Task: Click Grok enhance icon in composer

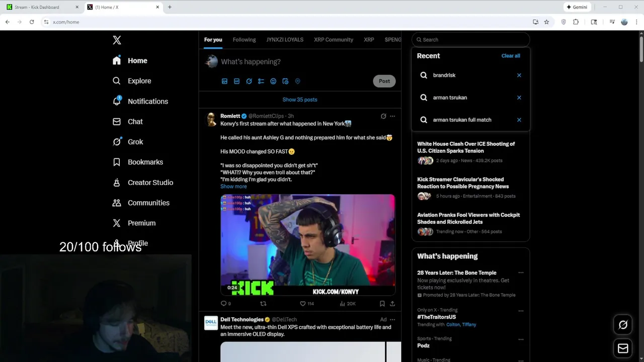Action: click(249, 81)
